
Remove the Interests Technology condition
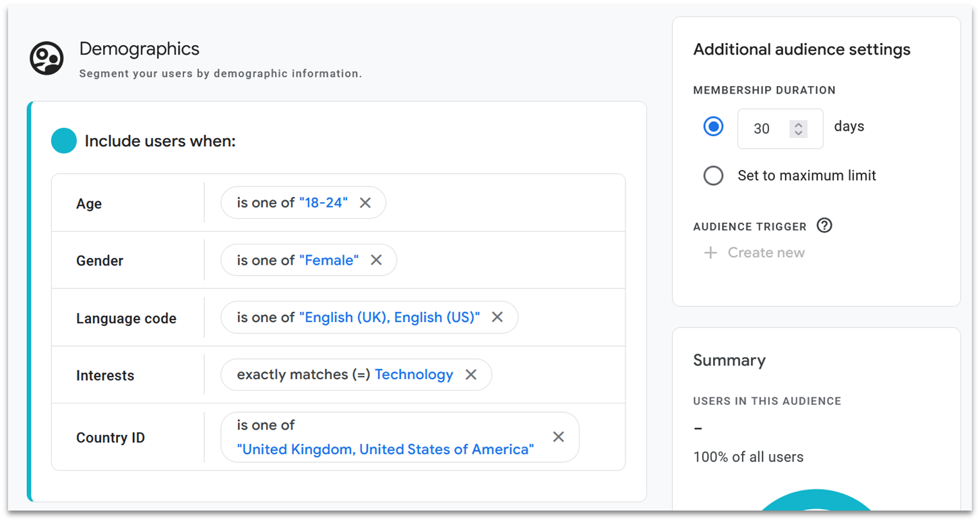471,374
